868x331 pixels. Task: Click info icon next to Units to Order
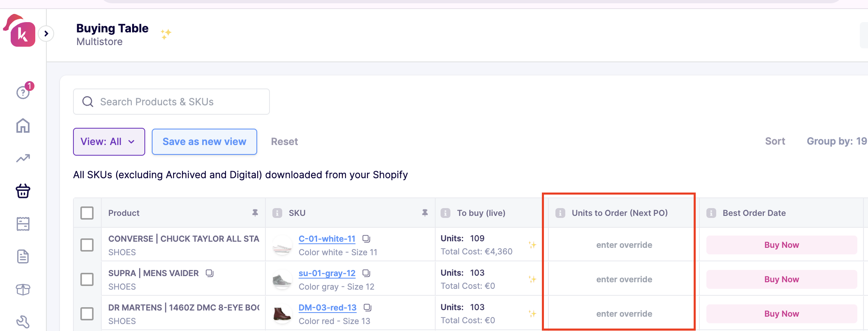click(x=560, y=213)
